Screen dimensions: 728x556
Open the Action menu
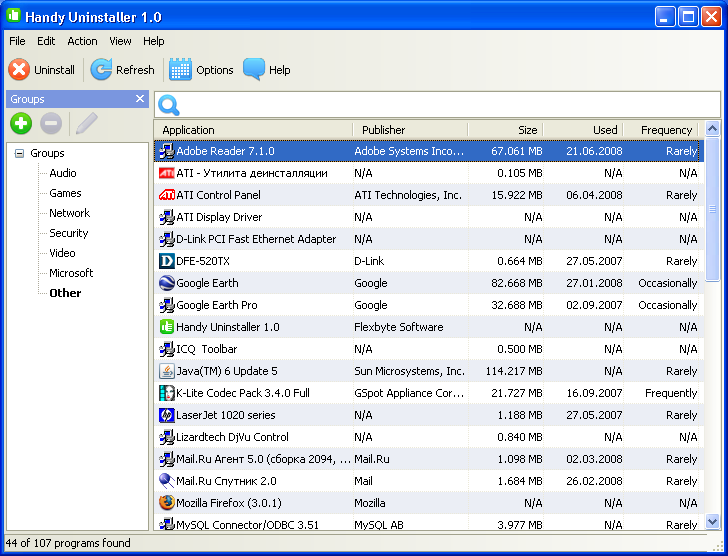pos(82,41)
